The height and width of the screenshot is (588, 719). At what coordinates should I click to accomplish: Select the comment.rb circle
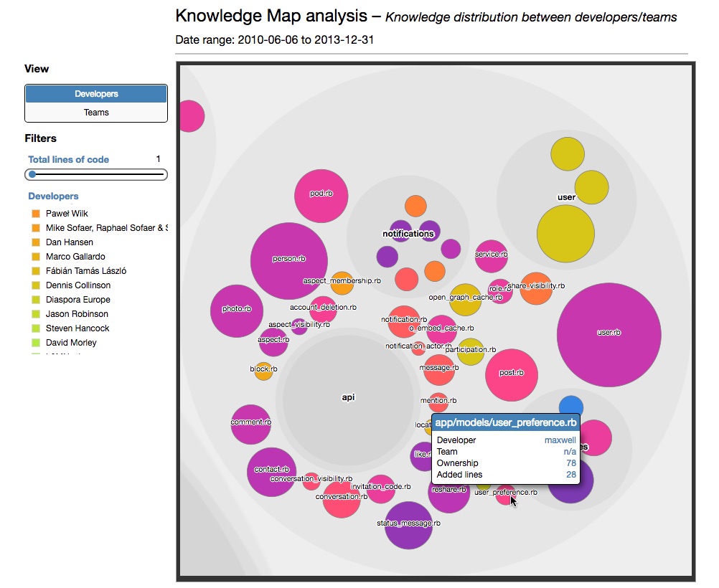pos(251,425)
